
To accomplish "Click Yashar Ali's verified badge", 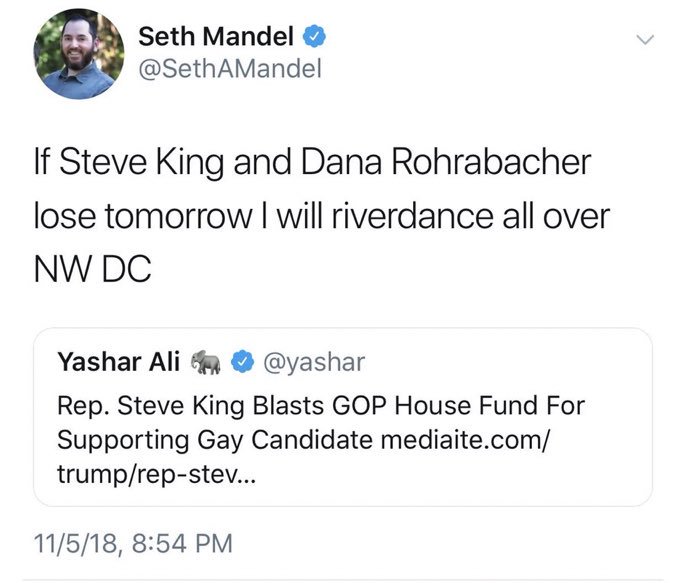I will [242, 362].
